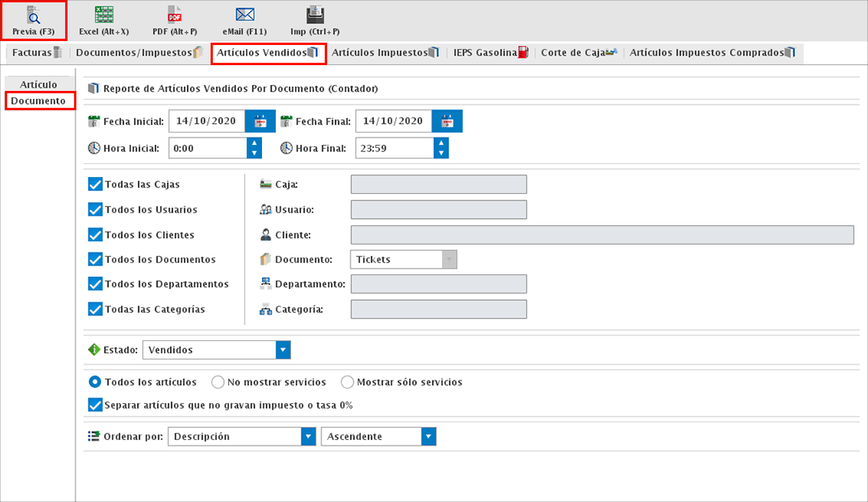Open the Ordenar por Descripción dropdown
This screenshot has width=868, height=502.
pyautogui.click(x=308, y=437)
